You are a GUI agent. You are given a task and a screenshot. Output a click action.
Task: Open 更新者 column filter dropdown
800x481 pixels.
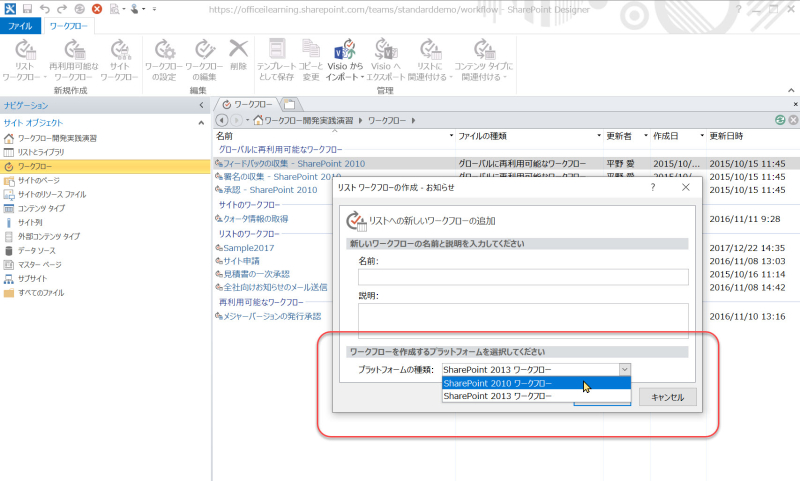pos(645,136)
